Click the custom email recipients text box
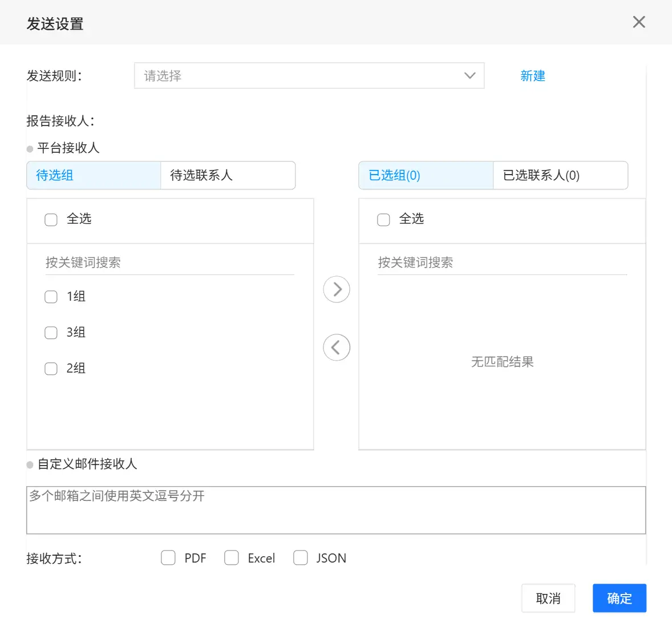This screenshot has width=672, height=639. click(x=335, y=509)
